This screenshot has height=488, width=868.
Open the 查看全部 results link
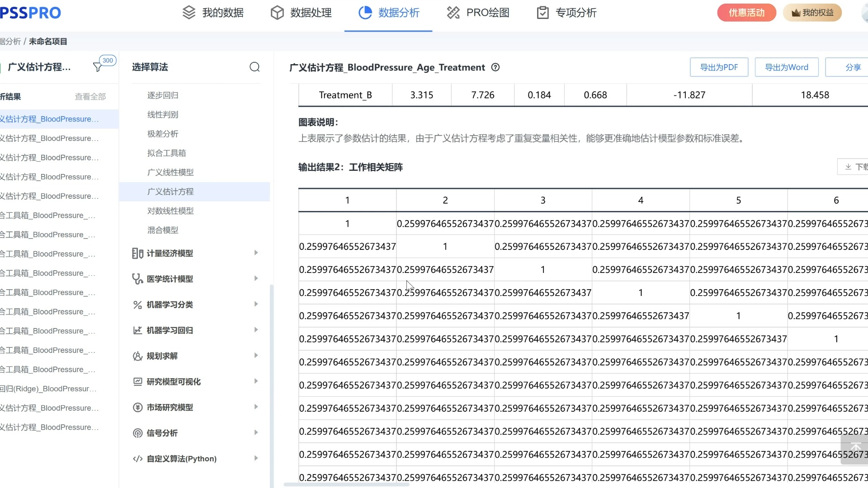click(x=90, y=97)
